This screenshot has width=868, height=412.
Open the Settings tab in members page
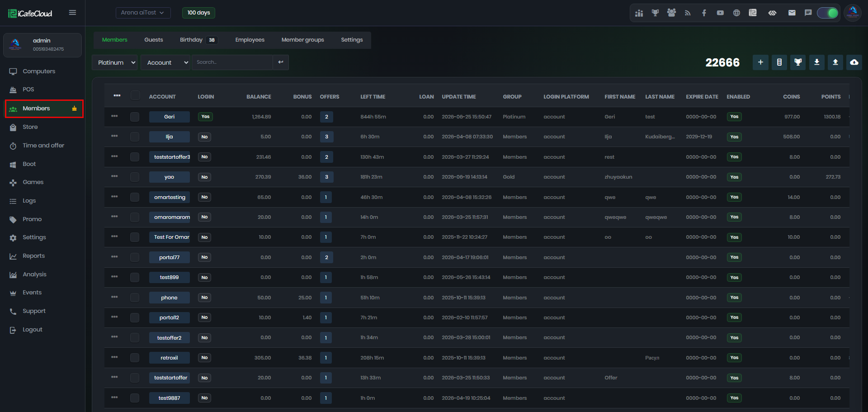tap(352, 40)
